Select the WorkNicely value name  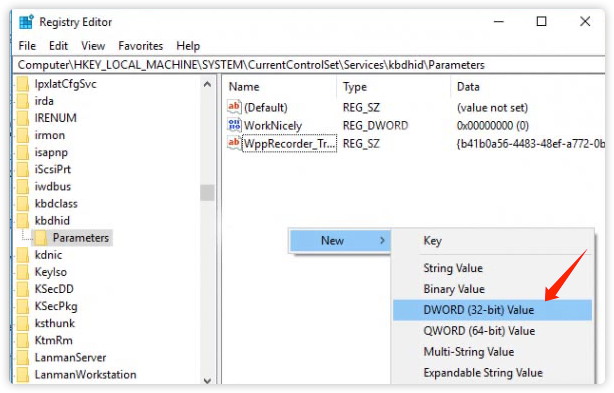click(x=273, y=126)
